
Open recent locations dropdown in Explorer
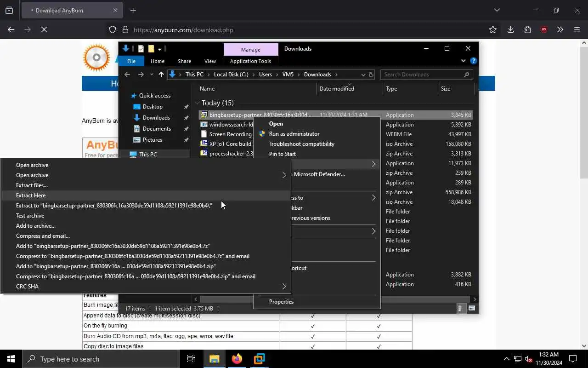click(x=152, y=75)
